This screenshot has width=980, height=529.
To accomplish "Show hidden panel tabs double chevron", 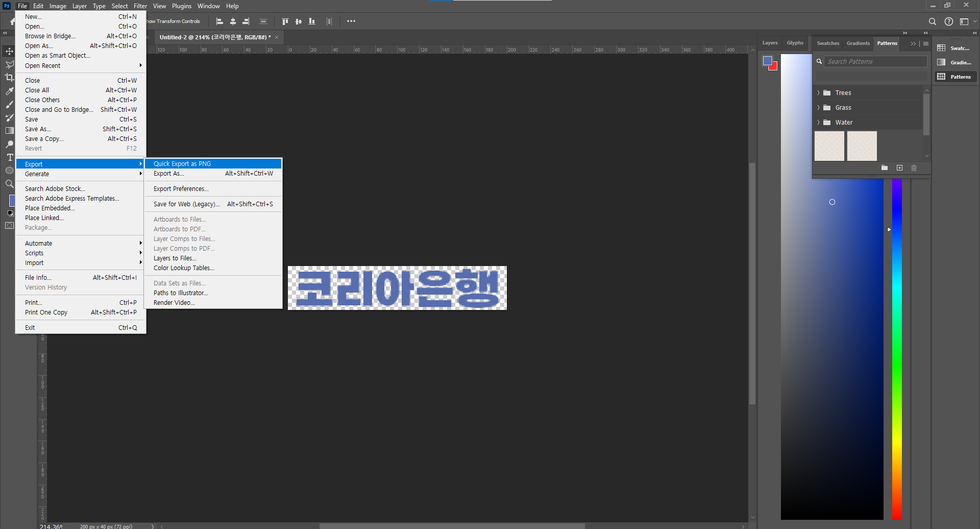I will coord(913,43).
